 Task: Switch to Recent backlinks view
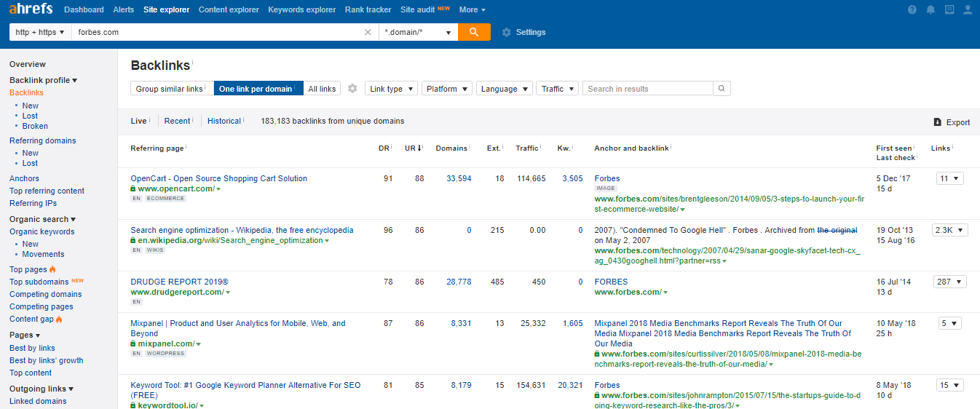[x=177, y=121]
